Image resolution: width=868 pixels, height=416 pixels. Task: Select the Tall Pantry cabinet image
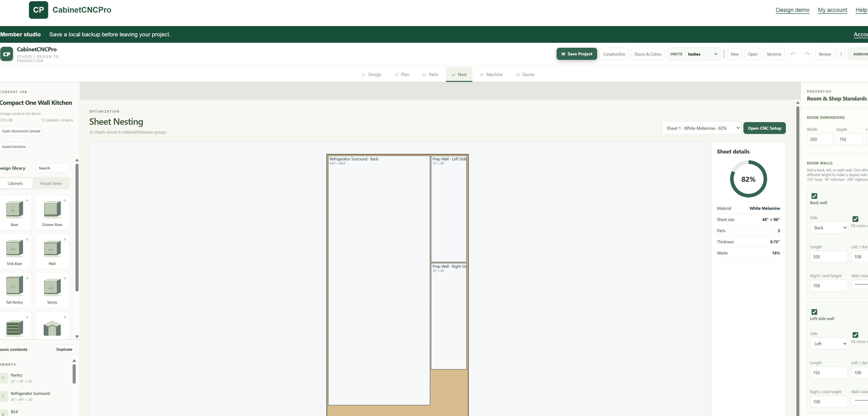(14, 286)
